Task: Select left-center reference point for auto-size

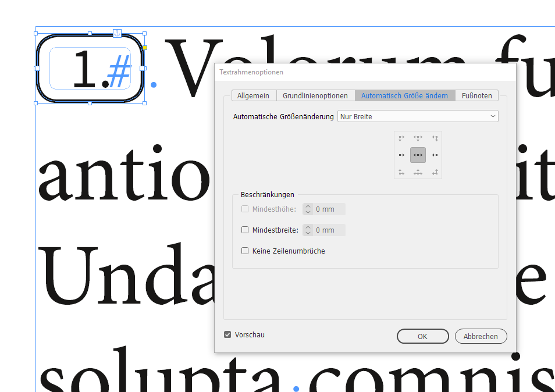Action: [x=401, y=155]
